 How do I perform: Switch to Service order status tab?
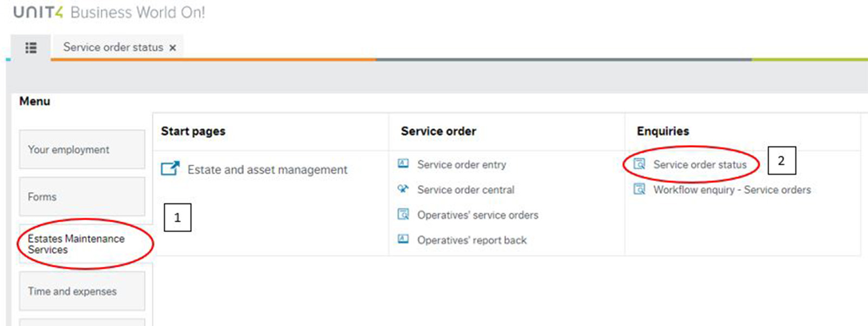point(113,47)
